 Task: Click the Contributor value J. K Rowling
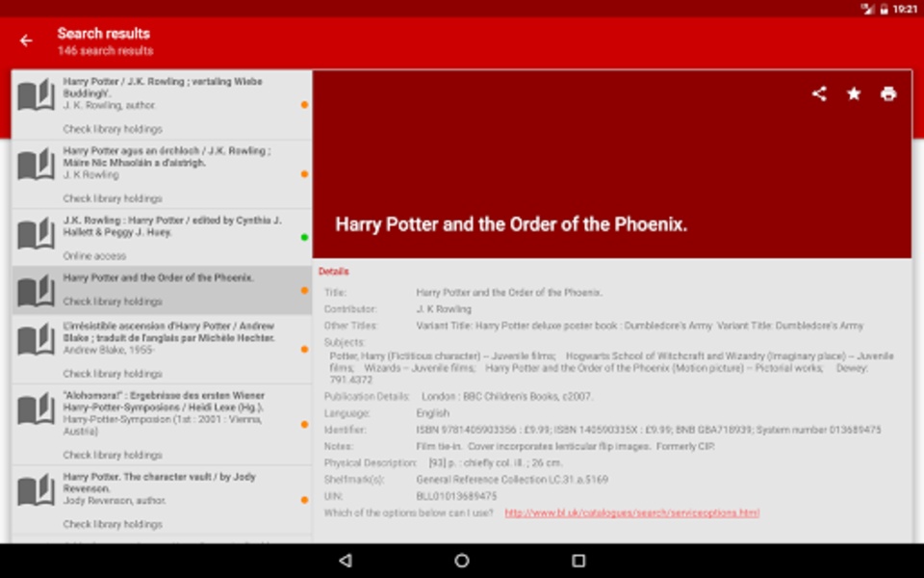(444, 309)
